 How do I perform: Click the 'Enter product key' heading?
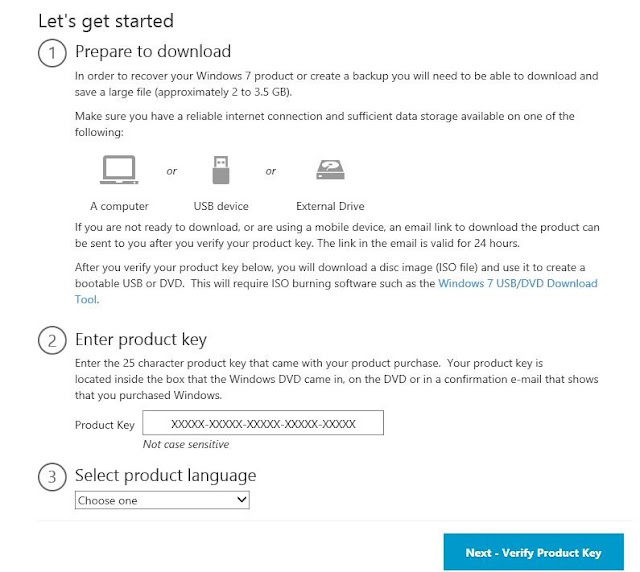coord(141,340)
